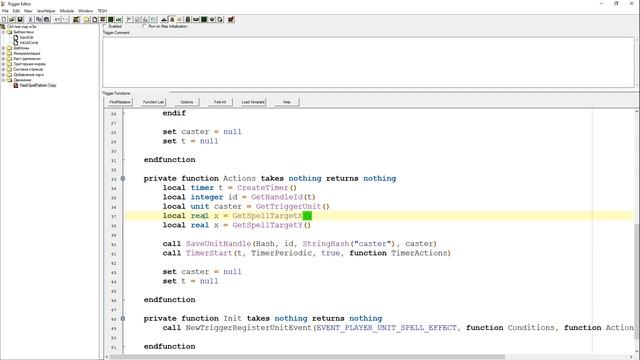Click the Help button above the code
640x360 pixels.
point(287,102)
